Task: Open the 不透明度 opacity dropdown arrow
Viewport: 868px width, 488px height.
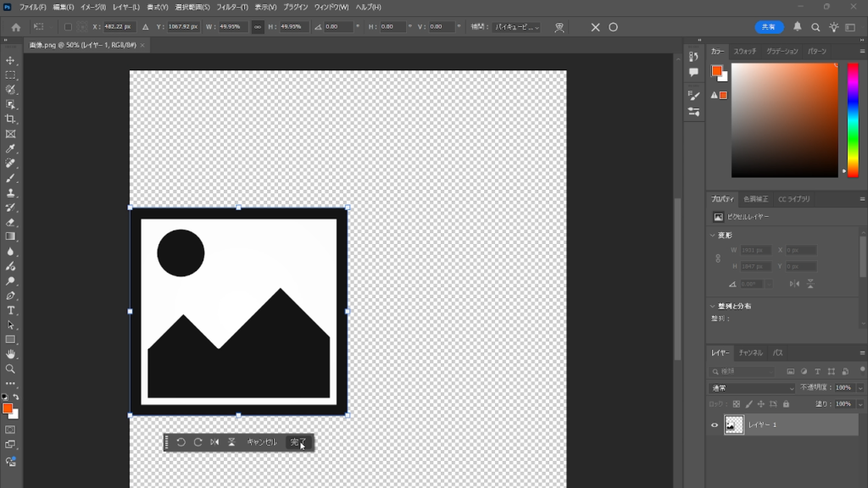Action: (x=860, y=388)
